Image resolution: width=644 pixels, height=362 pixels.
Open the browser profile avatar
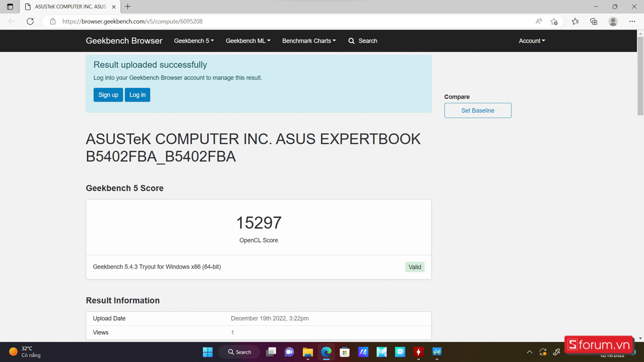point(613,21)
